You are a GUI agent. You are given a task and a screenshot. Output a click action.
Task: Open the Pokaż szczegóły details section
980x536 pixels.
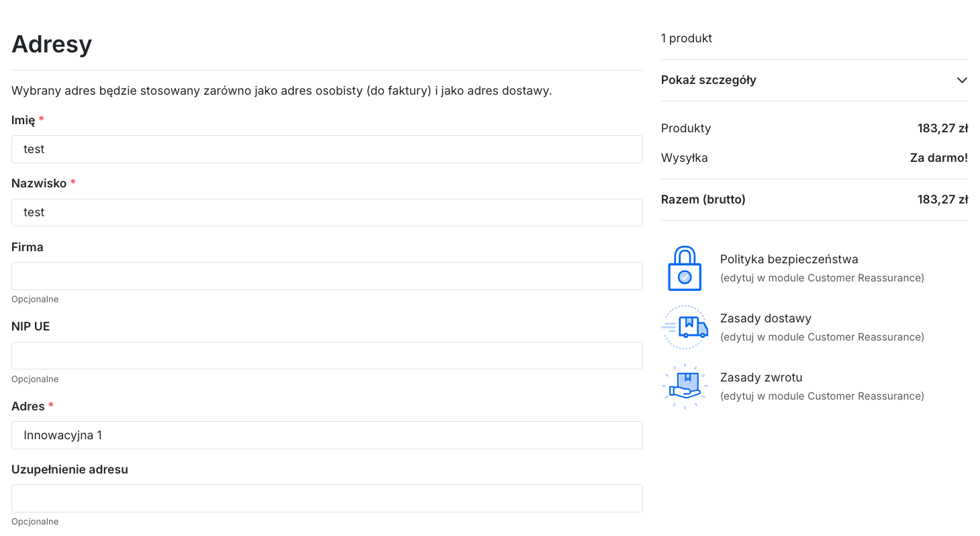coord(814,80)
